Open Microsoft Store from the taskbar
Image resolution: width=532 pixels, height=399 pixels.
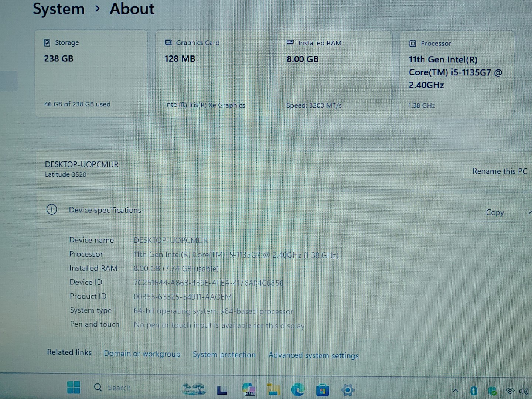(323, 390)
